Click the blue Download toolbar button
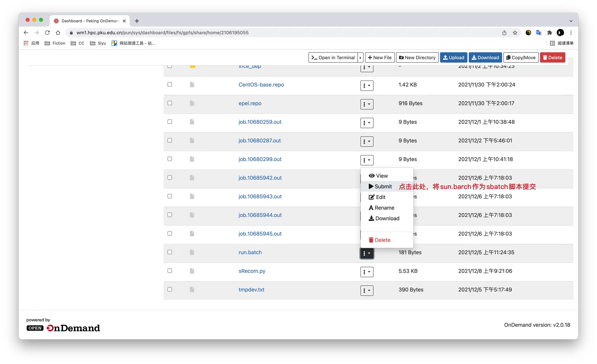The width and height of the screenshot is (597, 364). [x=485, y=58]
